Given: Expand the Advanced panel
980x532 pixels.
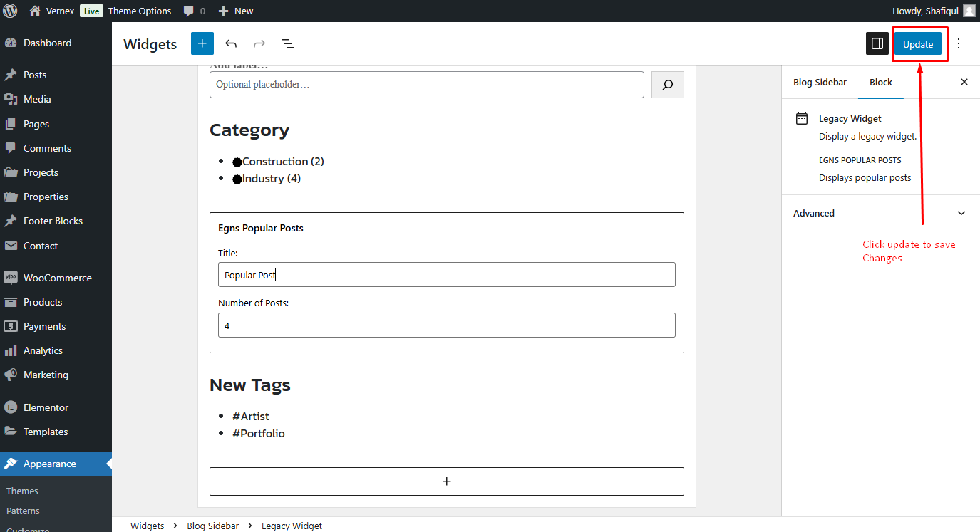Looking at the screenshot, I should click(x=881, y=213).
